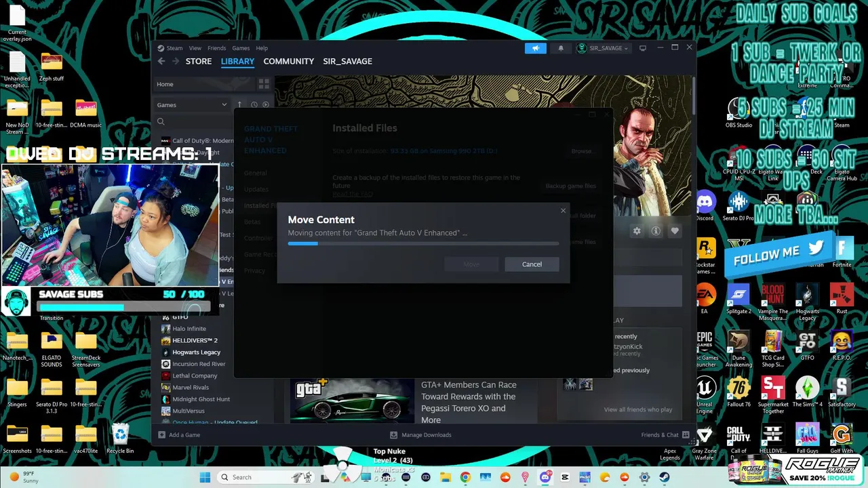The width and height of the screenshot is (868, 488).
Task: Open Rockstar Games Launcher desktop icon
Action: pos(705,253)
